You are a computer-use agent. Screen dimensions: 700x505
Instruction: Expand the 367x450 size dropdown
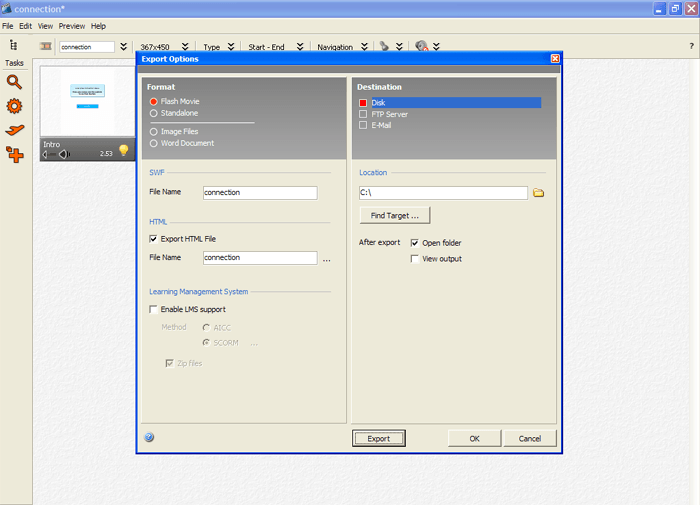point(185,46)
